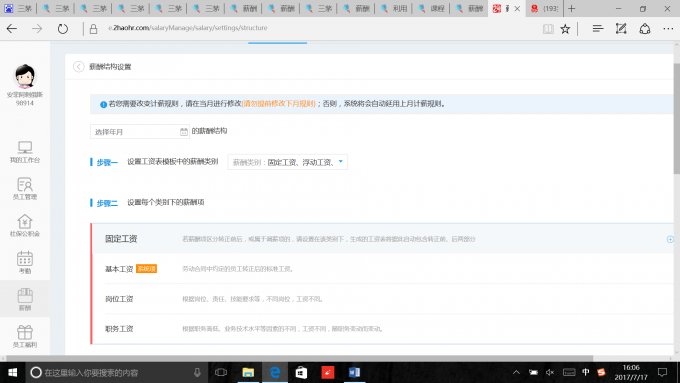Open File Explorer from taskbar
680x383 pixels.
[x=248, y=372]
